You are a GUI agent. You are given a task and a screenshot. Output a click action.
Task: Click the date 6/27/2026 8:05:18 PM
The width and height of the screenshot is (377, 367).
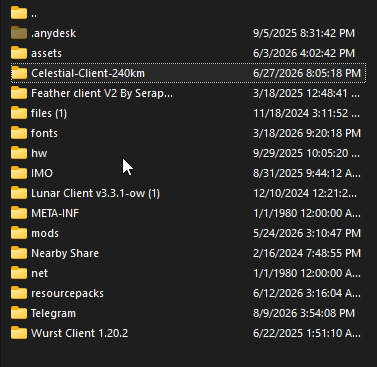coord(307,73)
